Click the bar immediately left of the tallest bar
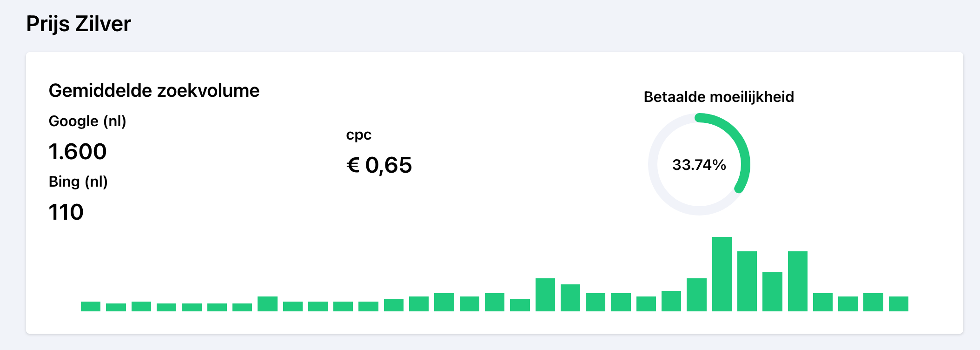Screen dimensions: 980x350 (x=696, y=295)
